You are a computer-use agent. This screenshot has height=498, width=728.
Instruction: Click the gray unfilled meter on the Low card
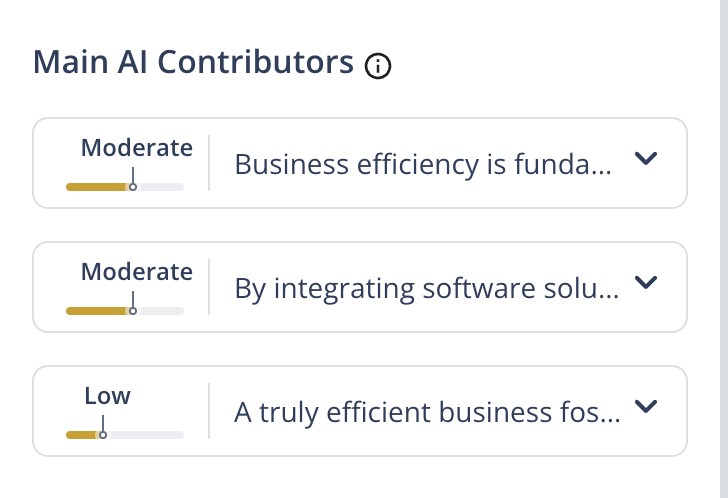[146, 435]
